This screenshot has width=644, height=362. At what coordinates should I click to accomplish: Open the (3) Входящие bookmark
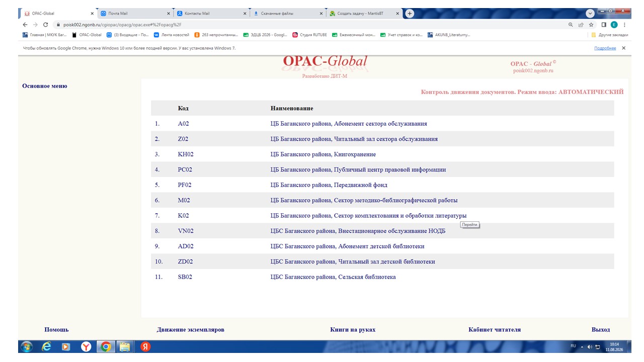[128, 35]
